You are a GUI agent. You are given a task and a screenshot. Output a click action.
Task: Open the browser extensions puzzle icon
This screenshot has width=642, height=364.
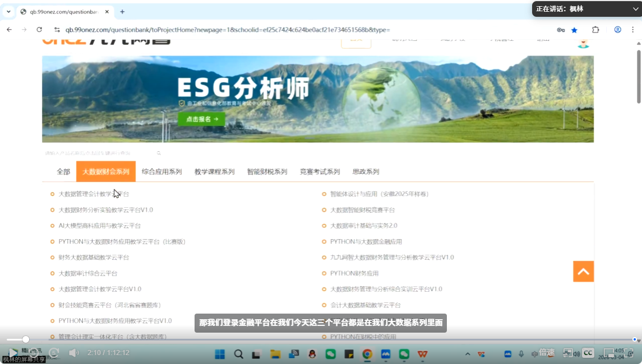[595, 30]
